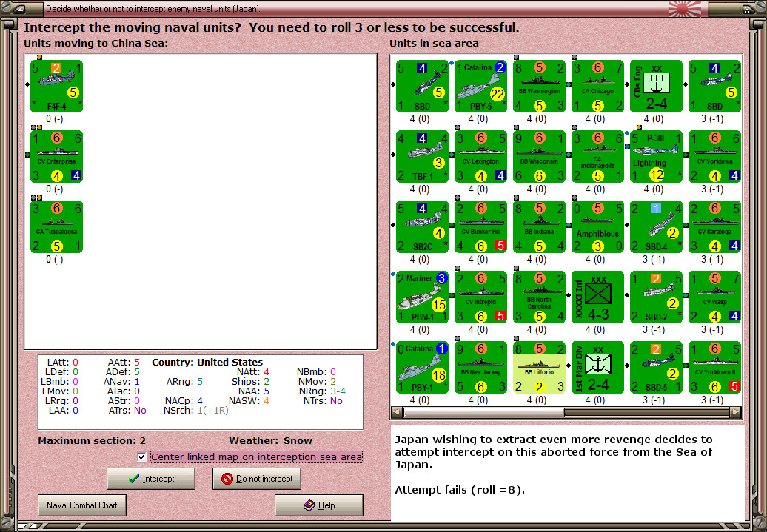Click the CV Wasp carrier counter
The width and height of the screenshot is (767, 532).
(714, 297)
